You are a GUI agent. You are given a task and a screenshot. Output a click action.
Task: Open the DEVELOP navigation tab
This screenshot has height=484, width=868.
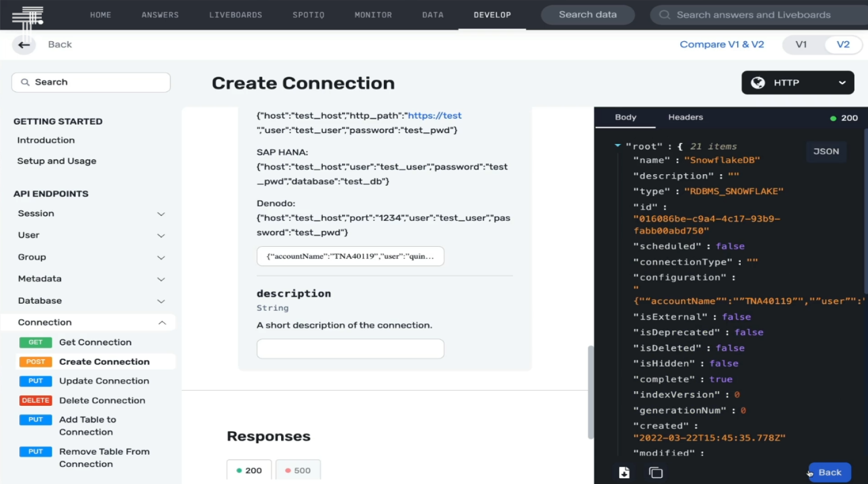pyautogui.click(x=492, y=15)
